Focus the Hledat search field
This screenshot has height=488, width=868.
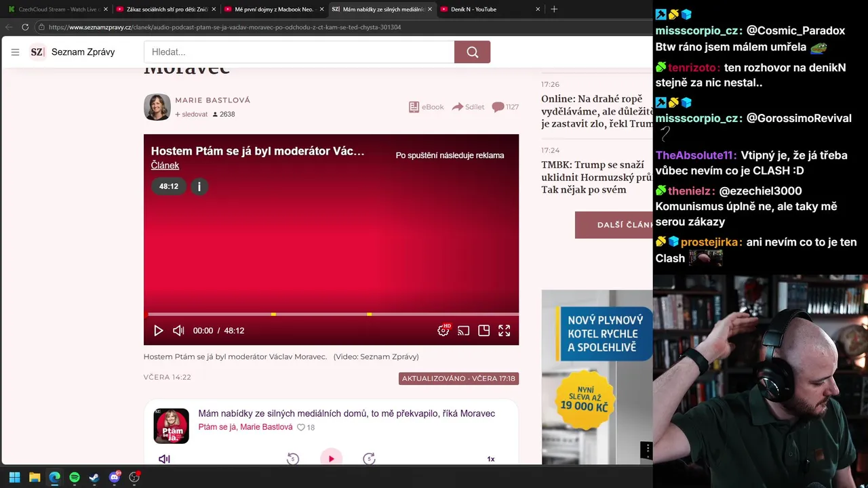pyautogui.click(x=299, y=52)
